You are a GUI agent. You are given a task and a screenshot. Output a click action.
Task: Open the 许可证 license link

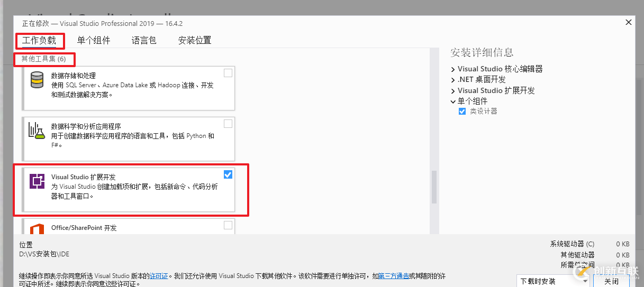(x=159, y=276)
